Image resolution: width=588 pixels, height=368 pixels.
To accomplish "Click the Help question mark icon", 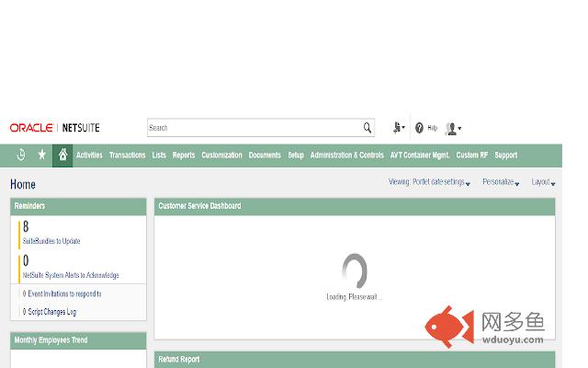I will pyautogui.click(x=419, y=128).
